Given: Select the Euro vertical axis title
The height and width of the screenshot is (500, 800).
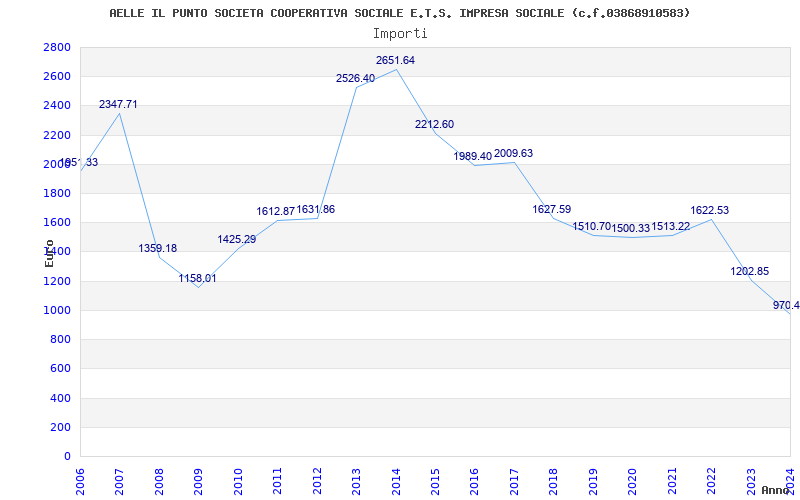Looking at the screenshot, I should [x=49, y=254].
